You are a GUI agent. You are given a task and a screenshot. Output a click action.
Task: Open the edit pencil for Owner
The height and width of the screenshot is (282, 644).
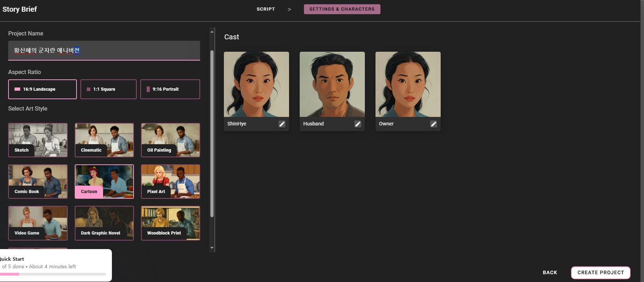tap(433, 124)
